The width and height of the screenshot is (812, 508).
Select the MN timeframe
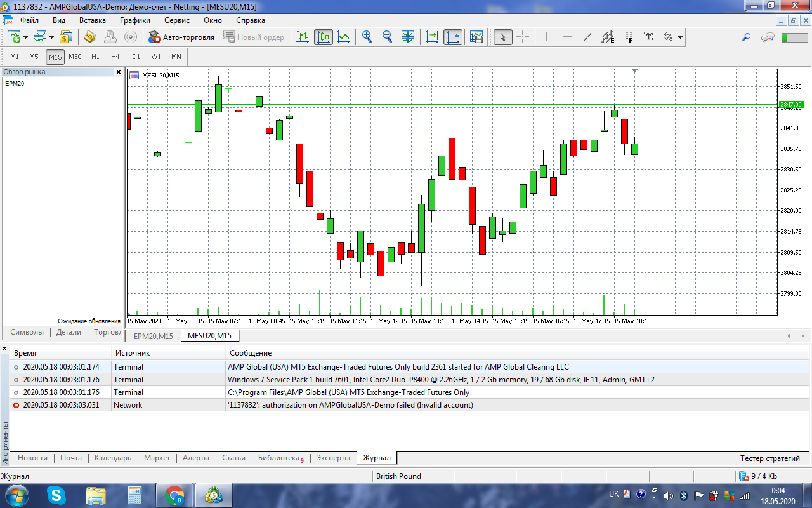(176, 57)
